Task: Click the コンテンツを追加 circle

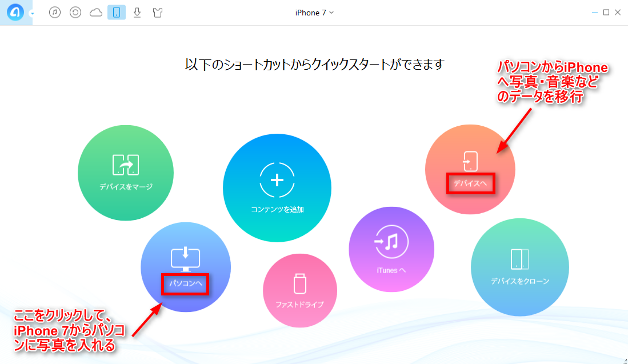Action: 277,188
